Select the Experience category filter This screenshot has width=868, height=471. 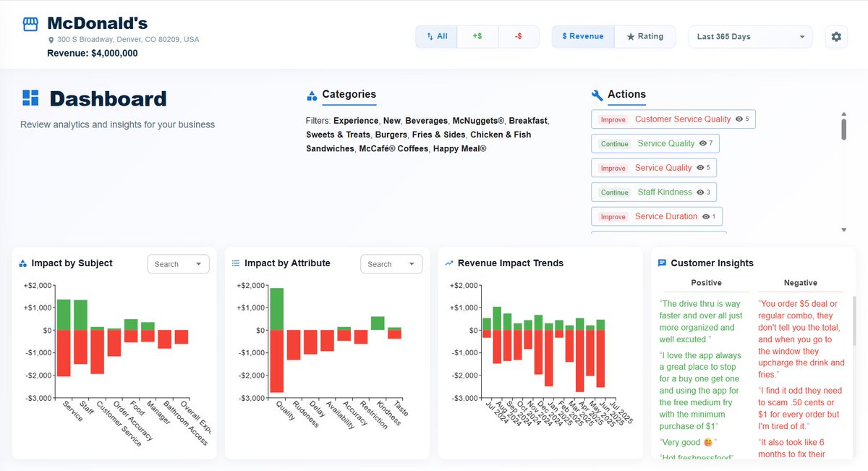[x=355, y=121]
